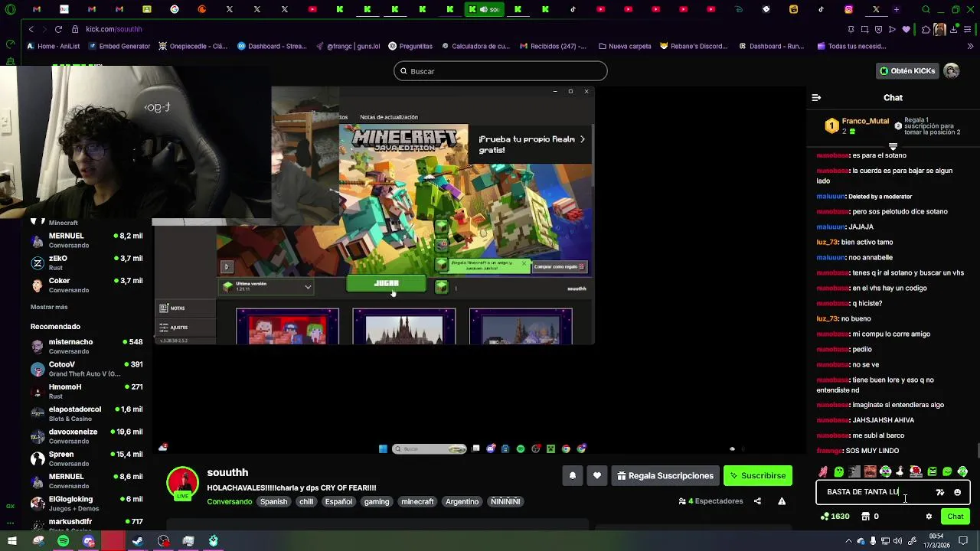Open CotooV recommended channel
Screen dimensions: 980x551
pyautogui.click(x=86, y=369)
